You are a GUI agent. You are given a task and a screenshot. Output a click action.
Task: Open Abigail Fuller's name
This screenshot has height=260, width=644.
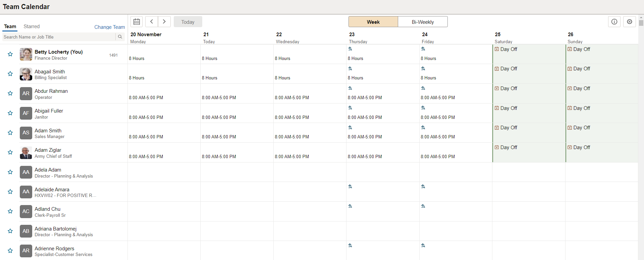(49, 111)
